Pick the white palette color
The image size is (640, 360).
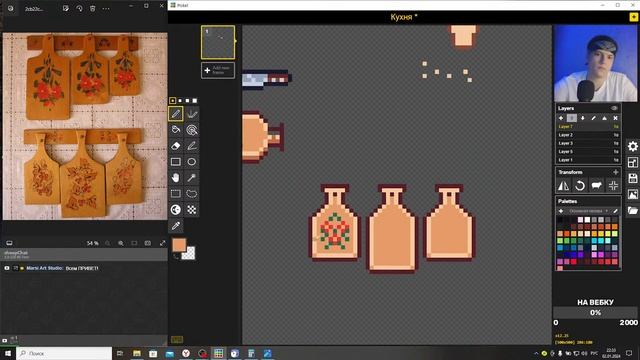click(587, 220)
